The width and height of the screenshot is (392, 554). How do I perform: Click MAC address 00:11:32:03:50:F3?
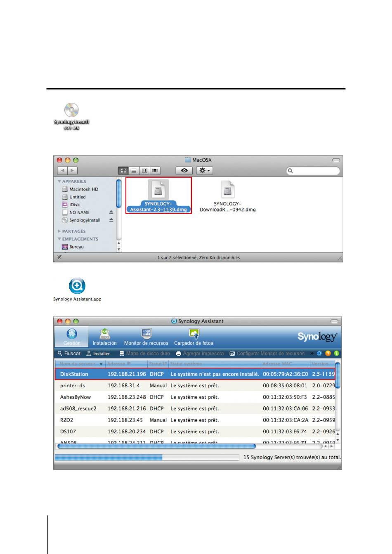click(x=285, y=397)
